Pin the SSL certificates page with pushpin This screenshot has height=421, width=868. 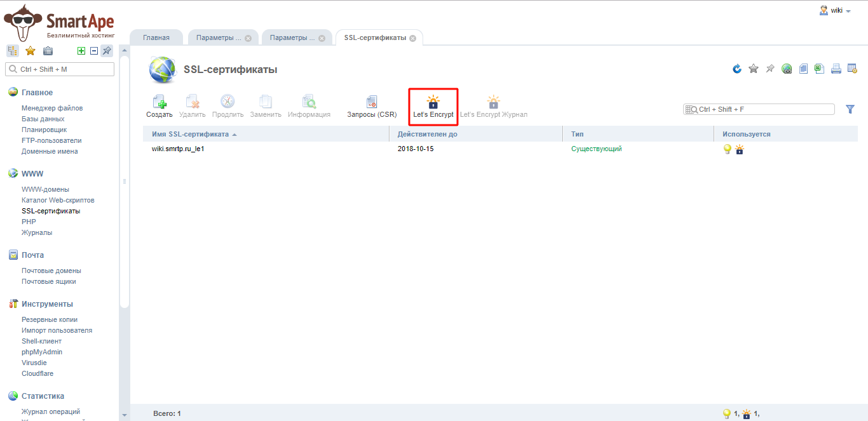click(770, 69)
